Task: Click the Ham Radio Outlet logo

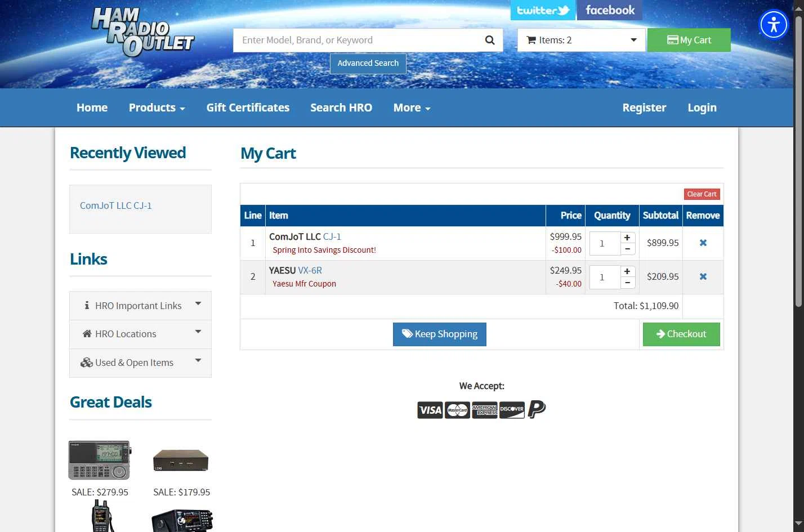Action: 142,32
